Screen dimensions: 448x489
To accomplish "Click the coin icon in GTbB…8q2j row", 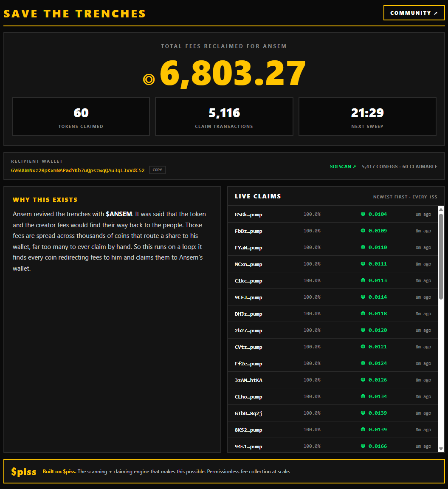I will click(363, 413).
